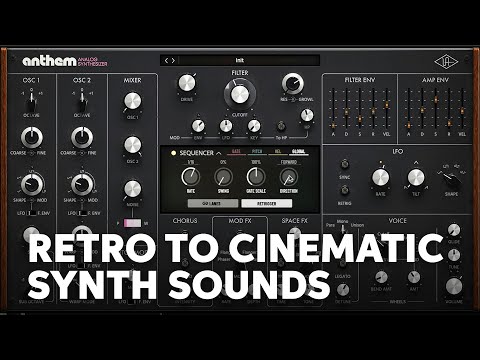The width and height of the screenshot is (480, 360).
Task: Switch to the sequencer Global tab
Action: [x=298, y=152]
